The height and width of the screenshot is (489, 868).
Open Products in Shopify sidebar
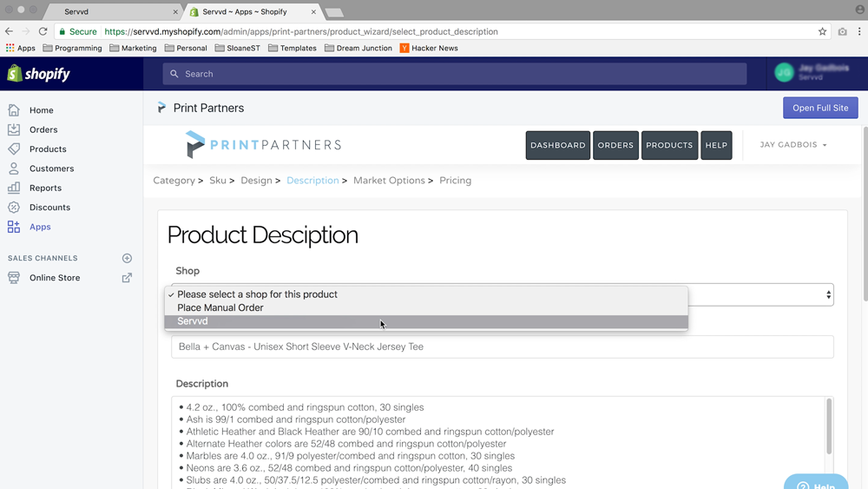pos(48,149)
